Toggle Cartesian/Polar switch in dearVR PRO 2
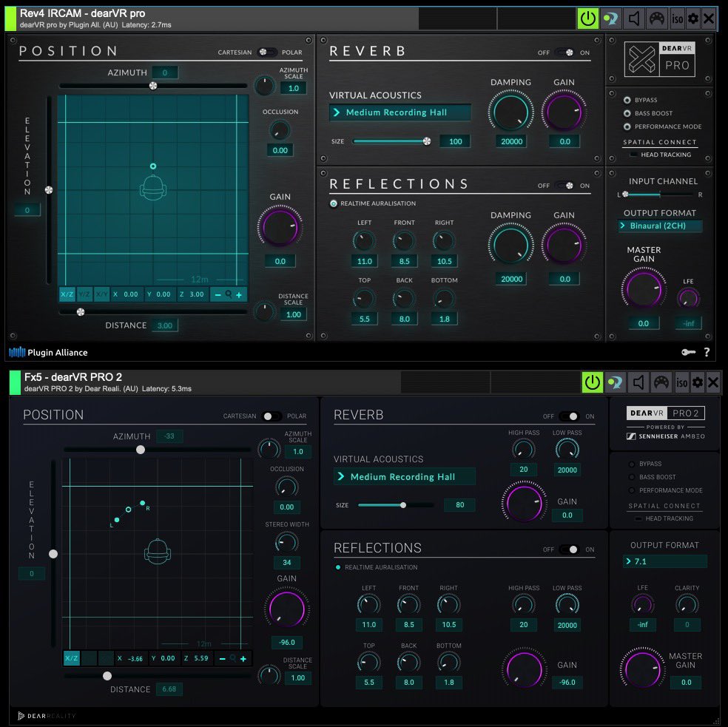 [272, 416]
